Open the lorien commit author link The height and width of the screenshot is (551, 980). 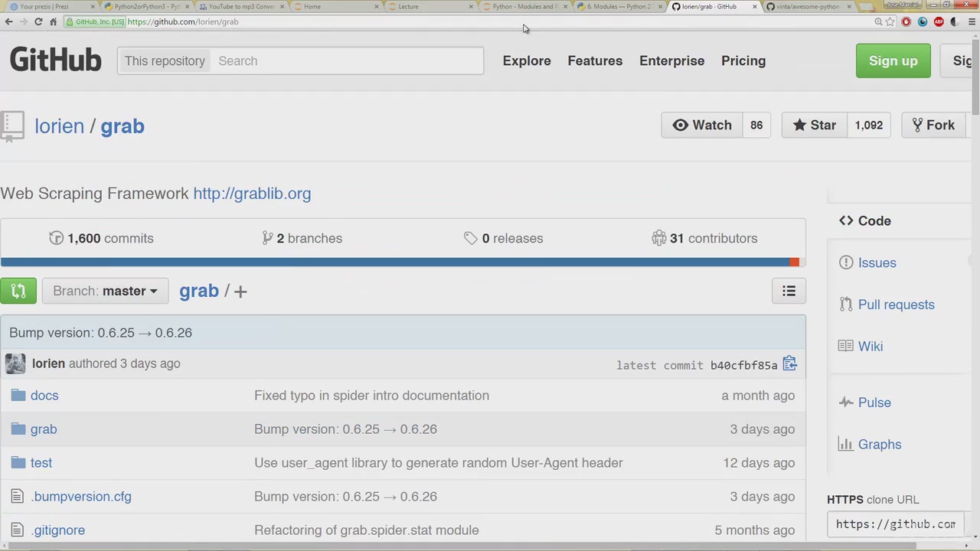pyautogui.click(x=48, y=364)
